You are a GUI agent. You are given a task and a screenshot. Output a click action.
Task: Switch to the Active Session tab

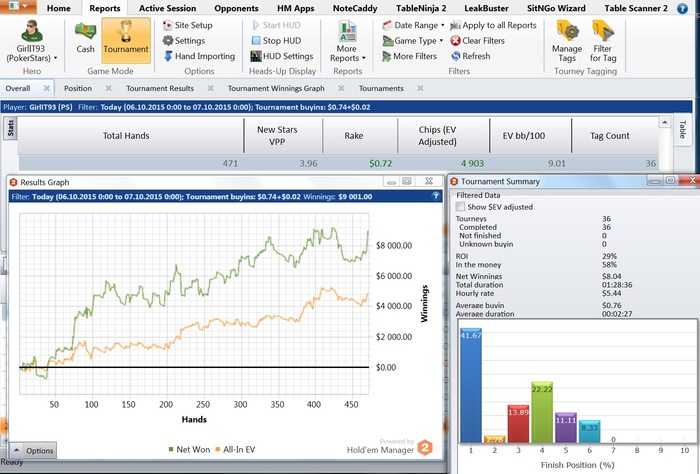pos(167,8)
